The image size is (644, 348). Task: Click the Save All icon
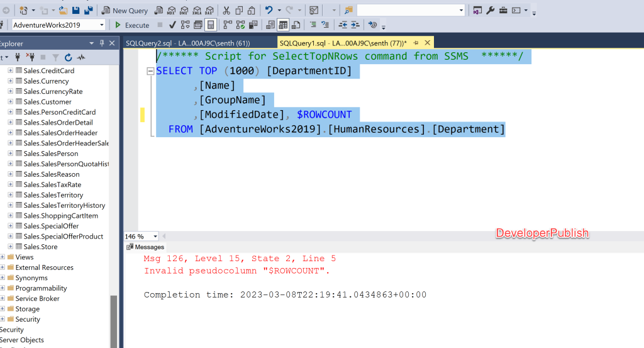point(88,10)
